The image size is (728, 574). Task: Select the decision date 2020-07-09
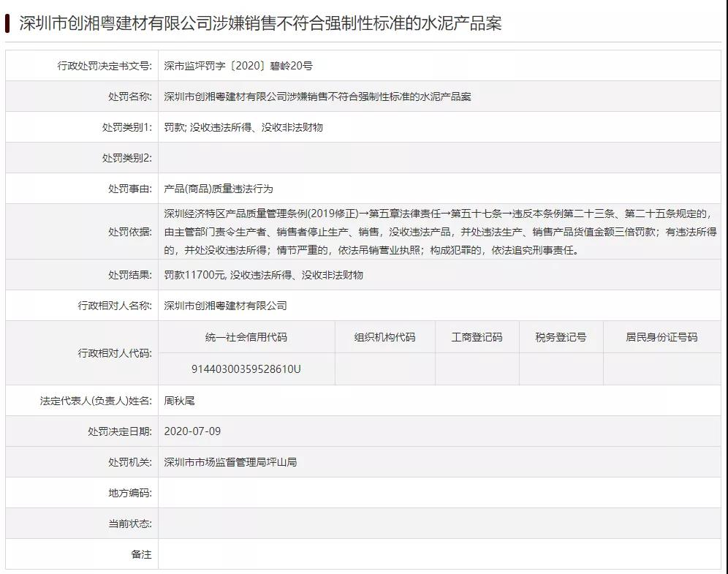pyautogui.click(x=193, y=431)
